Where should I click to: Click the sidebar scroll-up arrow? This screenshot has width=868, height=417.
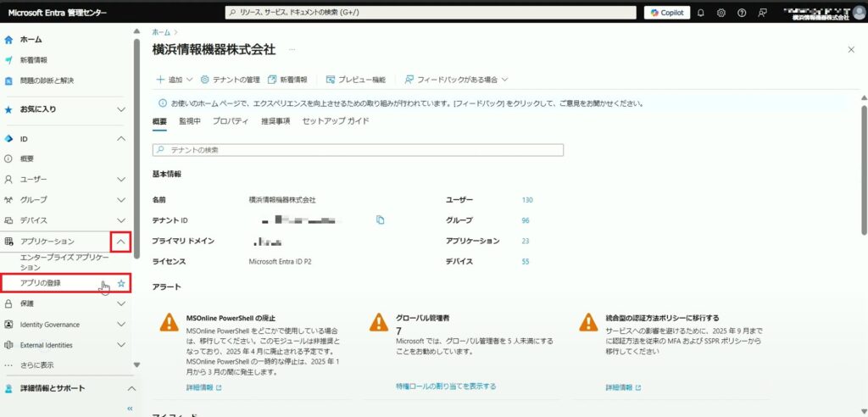(136, 31)
